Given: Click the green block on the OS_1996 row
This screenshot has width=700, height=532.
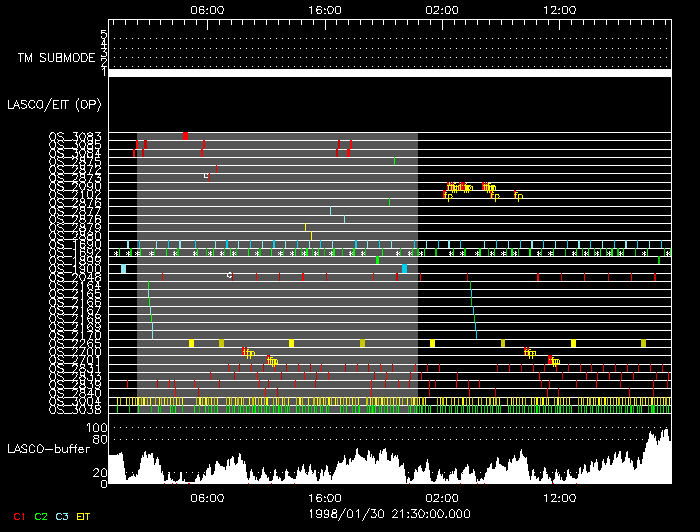Looking at the screenshot, I should (x=377, y=260).
